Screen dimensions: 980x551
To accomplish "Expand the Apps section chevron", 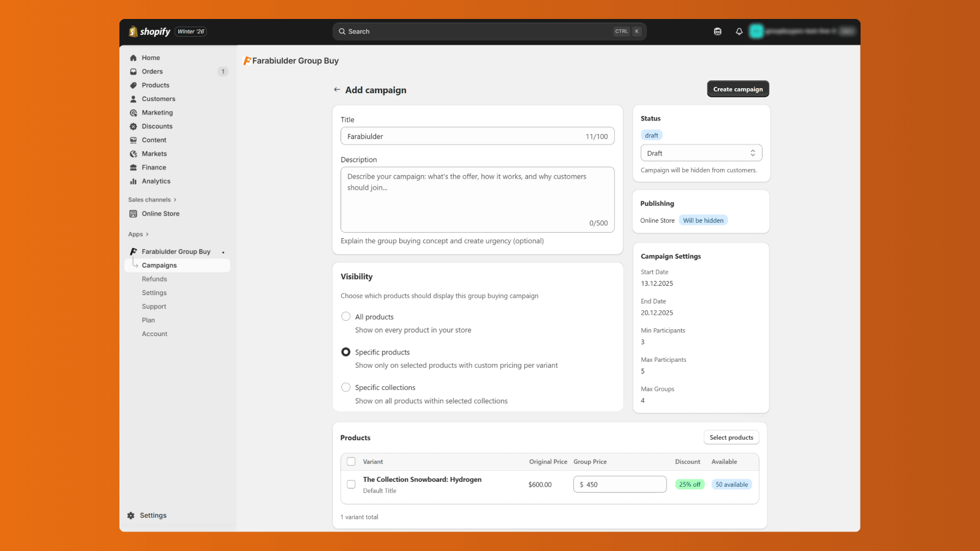I will 147,234.
